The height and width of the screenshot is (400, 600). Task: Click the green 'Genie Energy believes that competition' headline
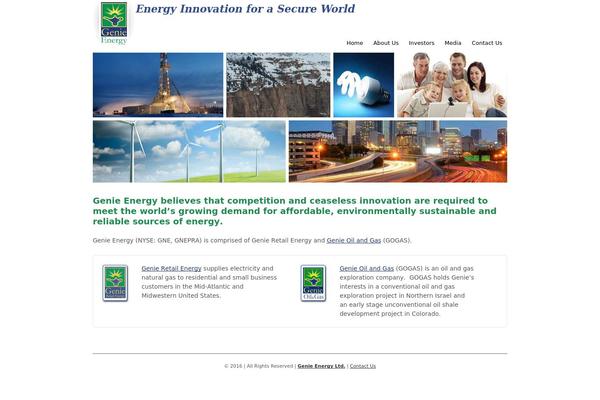click(295, 211)
